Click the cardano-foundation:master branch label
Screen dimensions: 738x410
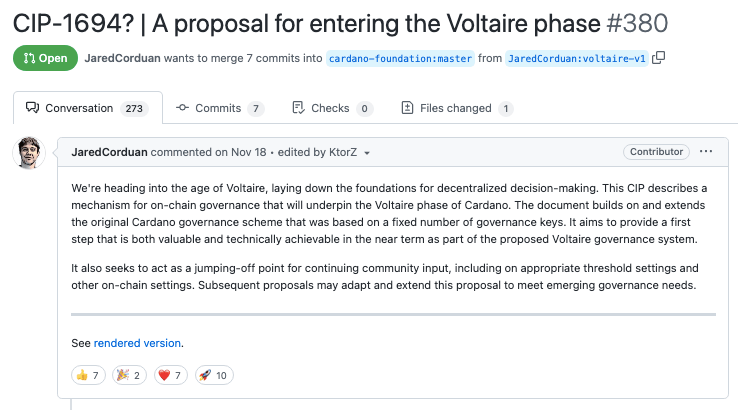pyautogui.click(x=400, y=58)
